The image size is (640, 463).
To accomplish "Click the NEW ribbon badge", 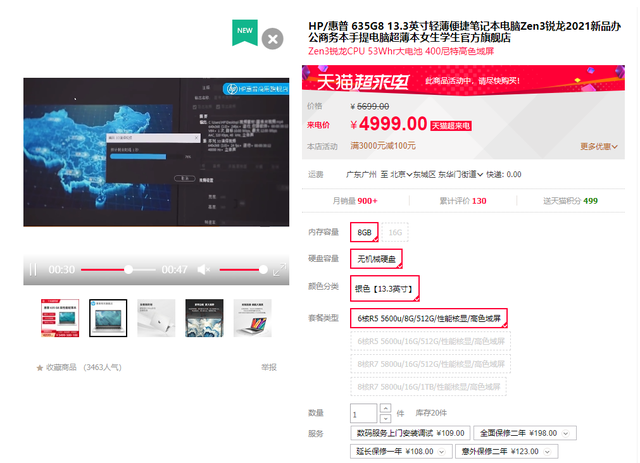I will click(245, 33).
